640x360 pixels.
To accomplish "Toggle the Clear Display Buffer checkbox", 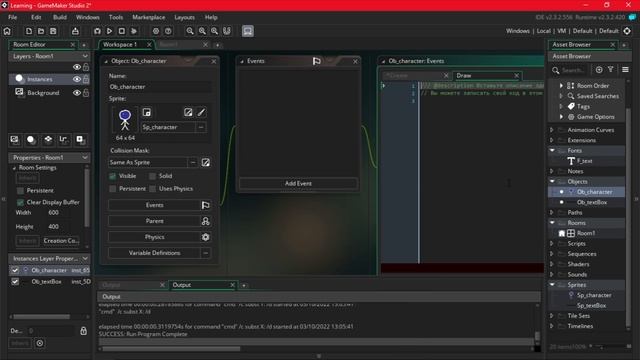I will click(20, 202).
